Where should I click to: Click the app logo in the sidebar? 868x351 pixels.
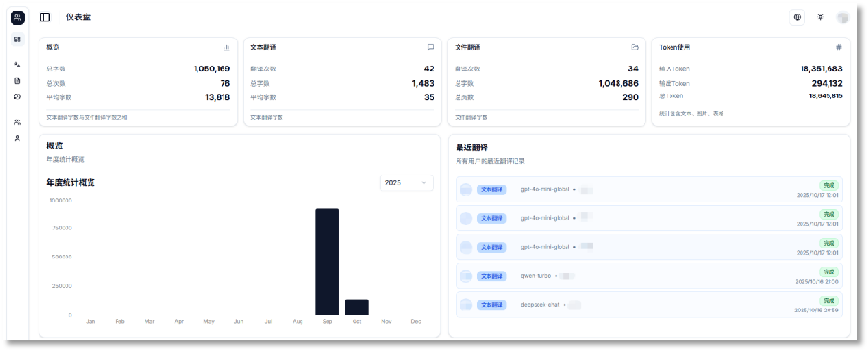point(17,17)
